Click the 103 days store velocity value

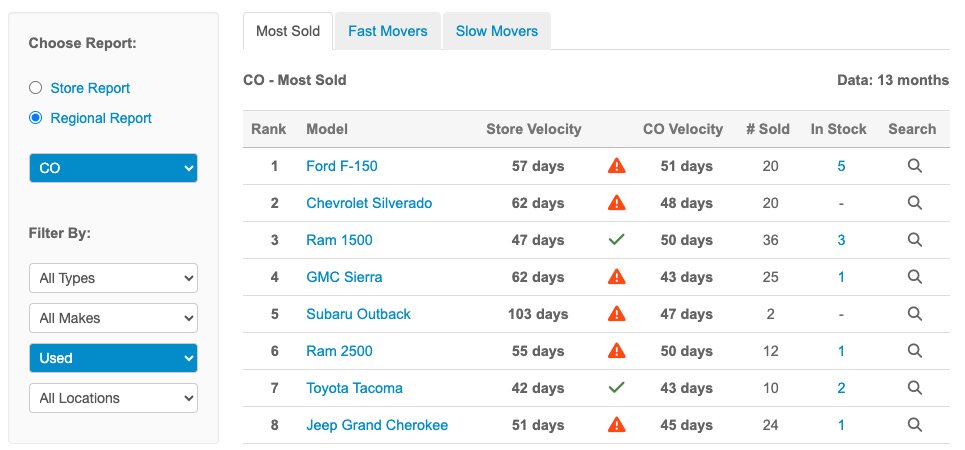coord(538,314)
